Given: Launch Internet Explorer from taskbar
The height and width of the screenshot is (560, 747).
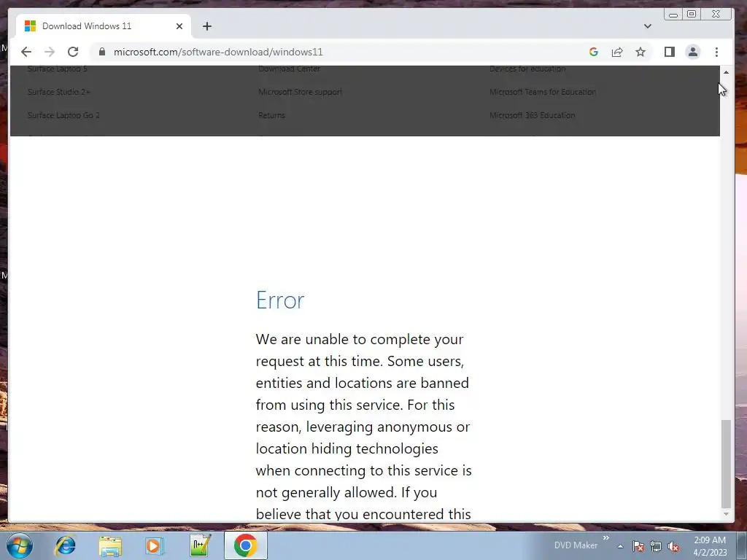Looking at the screenshot, I should pyautogui.click(x=65, y=545).
